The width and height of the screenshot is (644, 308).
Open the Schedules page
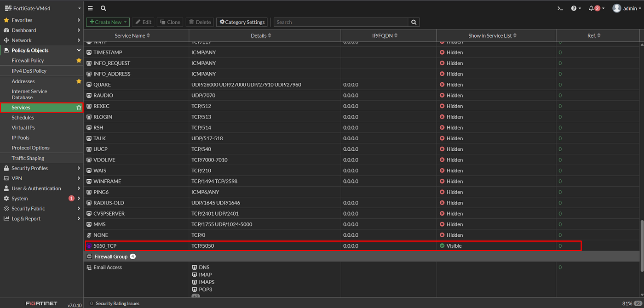[x=23, y=118]
